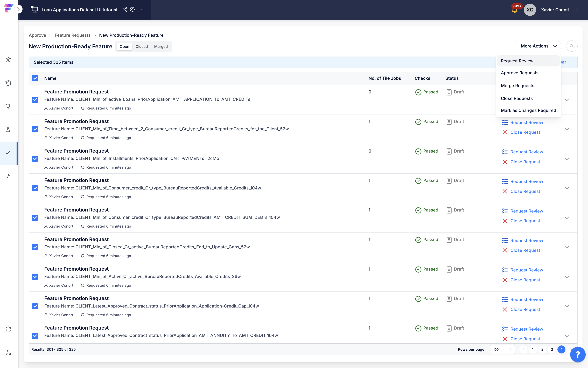Viewport: 588px width, 368px height.
Task: Switch to the Merged tab
Action: pos(161,46)
